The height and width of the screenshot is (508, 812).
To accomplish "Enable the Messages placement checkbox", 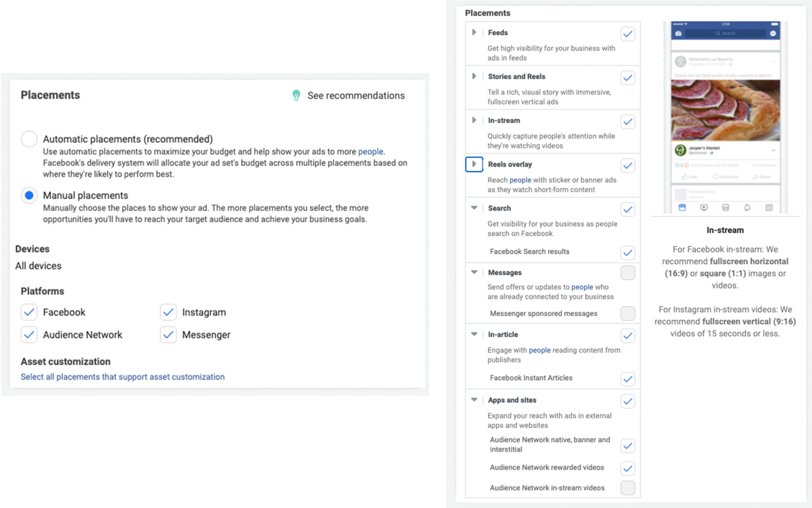I will [x=627, y=273].
